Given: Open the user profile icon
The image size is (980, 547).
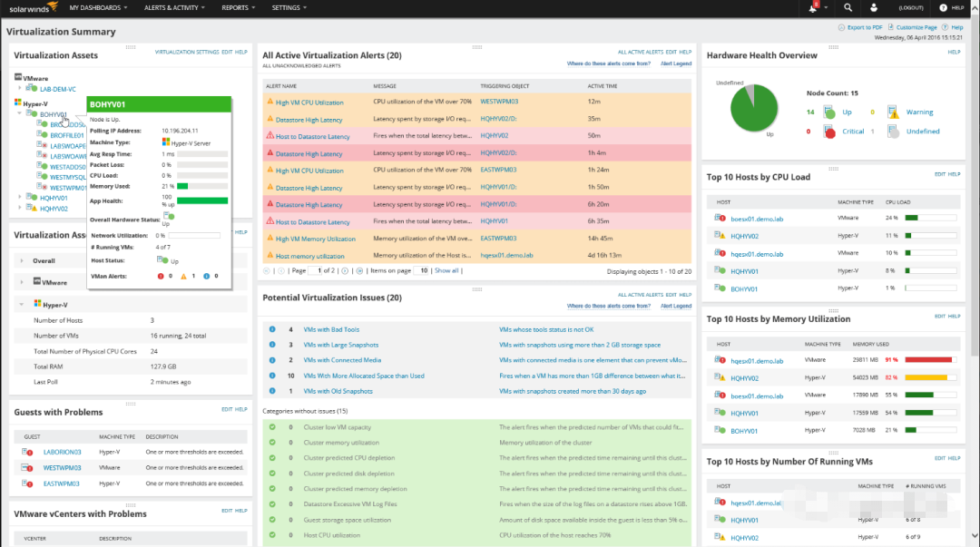Looking at the screenshot, I should (873, 8).
